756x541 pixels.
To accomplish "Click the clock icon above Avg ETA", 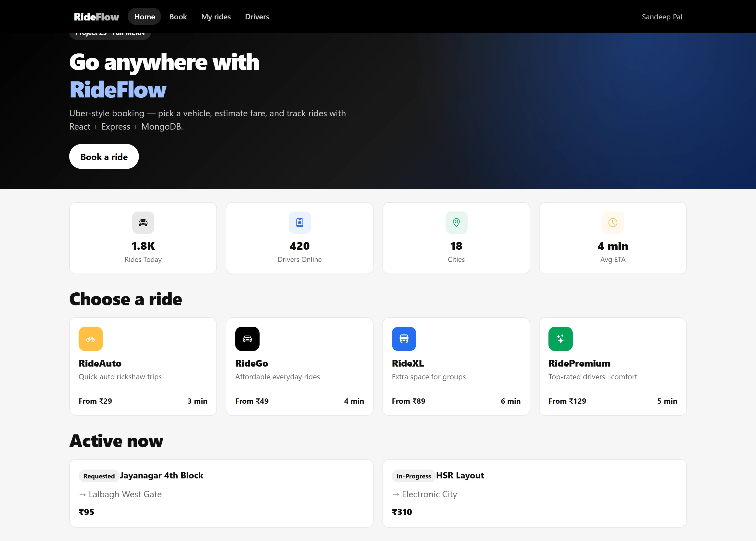I will 613,223.
